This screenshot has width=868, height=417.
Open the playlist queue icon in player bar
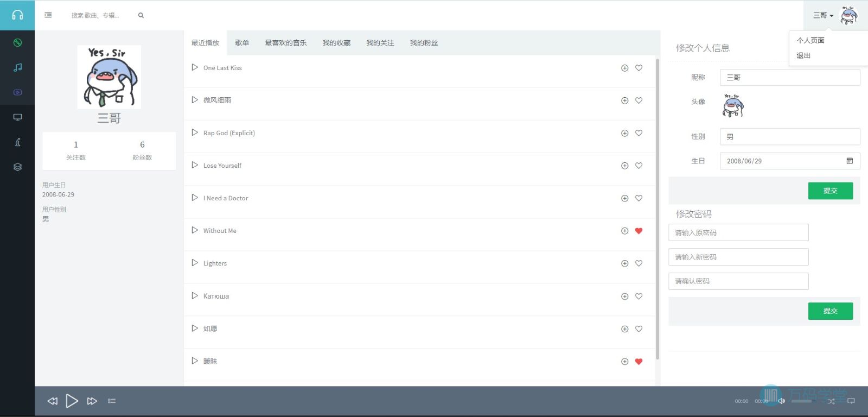(x=112, y=401)
